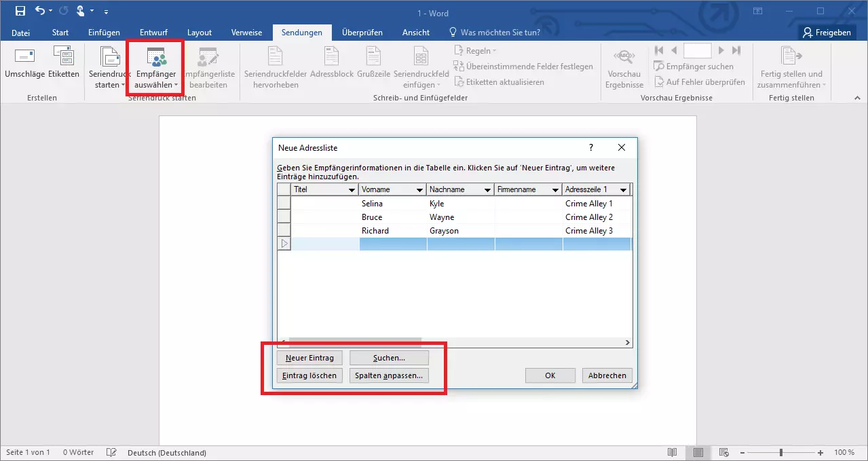Select the Bruce Wayne row header

point(284,217)
